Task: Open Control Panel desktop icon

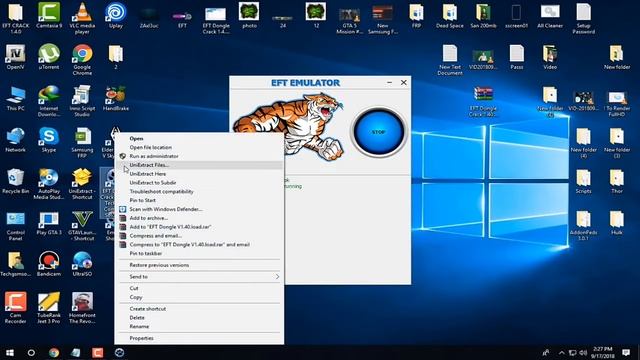Action: [x=16, y=225]
